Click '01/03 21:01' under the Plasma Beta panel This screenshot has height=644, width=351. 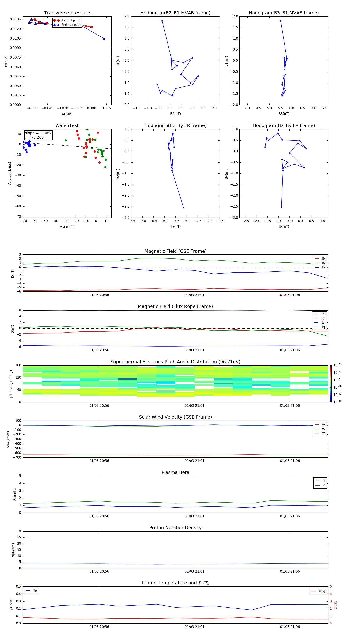194,516
